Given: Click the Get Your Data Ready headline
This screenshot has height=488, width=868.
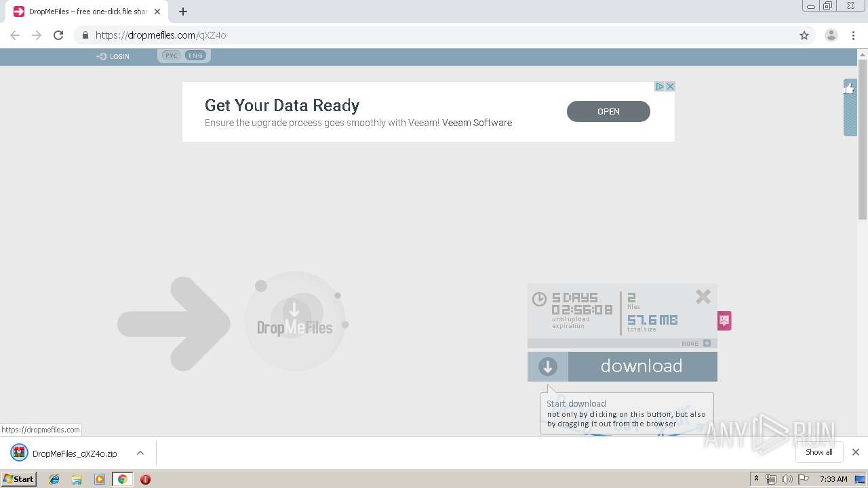Looking at the screenshot, I should pos(282,105).
